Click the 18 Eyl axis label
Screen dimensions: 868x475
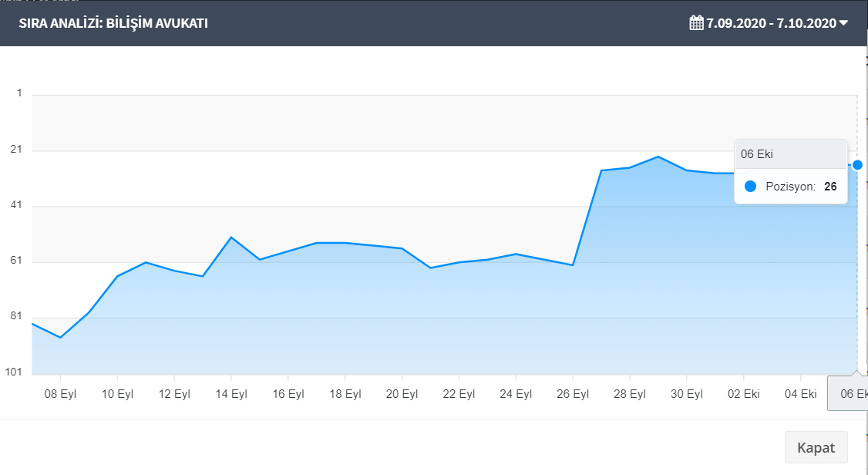coord(345,394)
